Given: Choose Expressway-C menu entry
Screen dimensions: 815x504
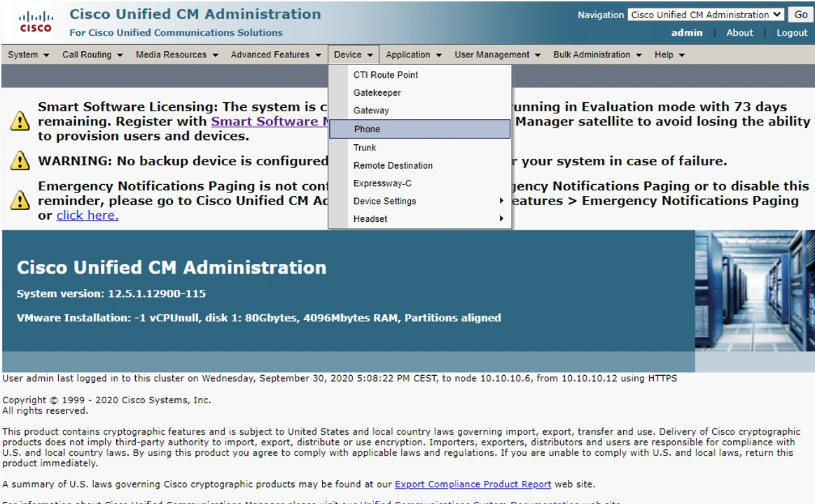Looking at the screenshot, I should (x=420, y=183).
